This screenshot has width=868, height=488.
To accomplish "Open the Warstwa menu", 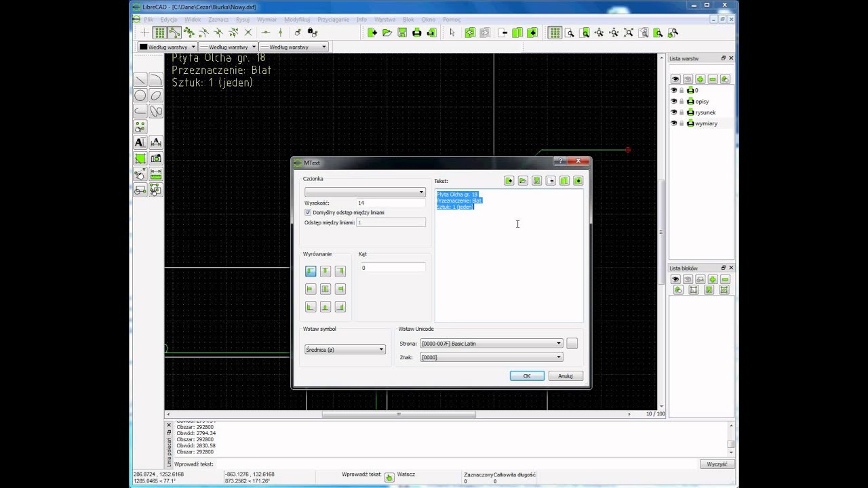I will pos(385,20).
